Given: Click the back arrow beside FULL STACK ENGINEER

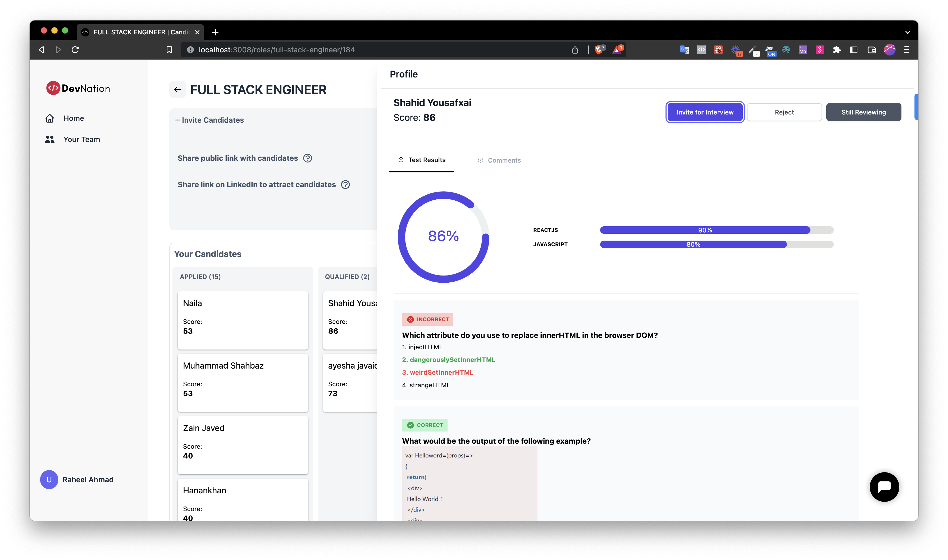Looking at the screenshot, I should pos(177,89).
